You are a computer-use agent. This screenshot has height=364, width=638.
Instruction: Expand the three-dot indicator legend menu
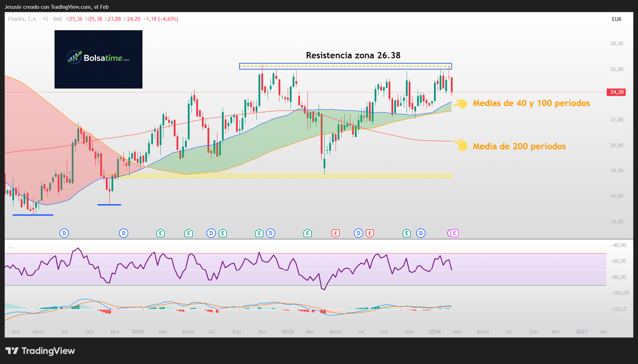pos(11,247)
